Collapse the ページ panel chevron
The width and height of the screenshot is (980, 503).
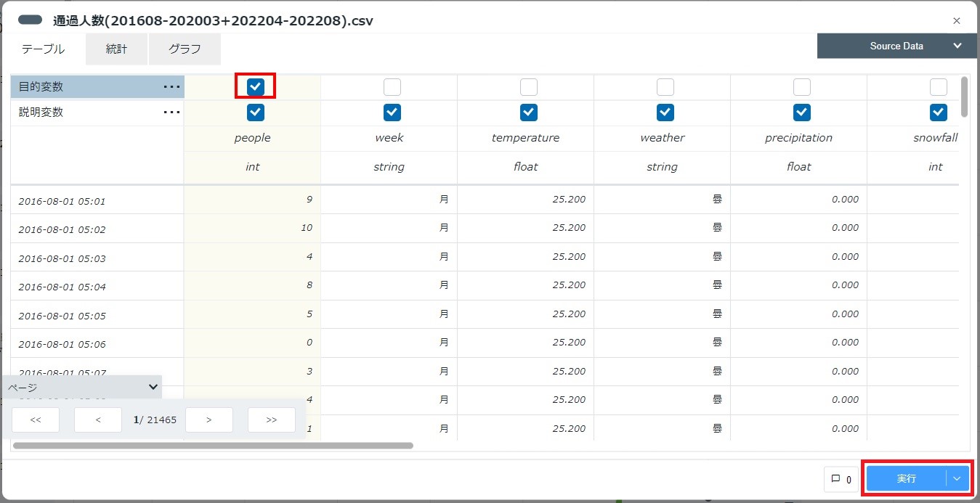point(153,387)
